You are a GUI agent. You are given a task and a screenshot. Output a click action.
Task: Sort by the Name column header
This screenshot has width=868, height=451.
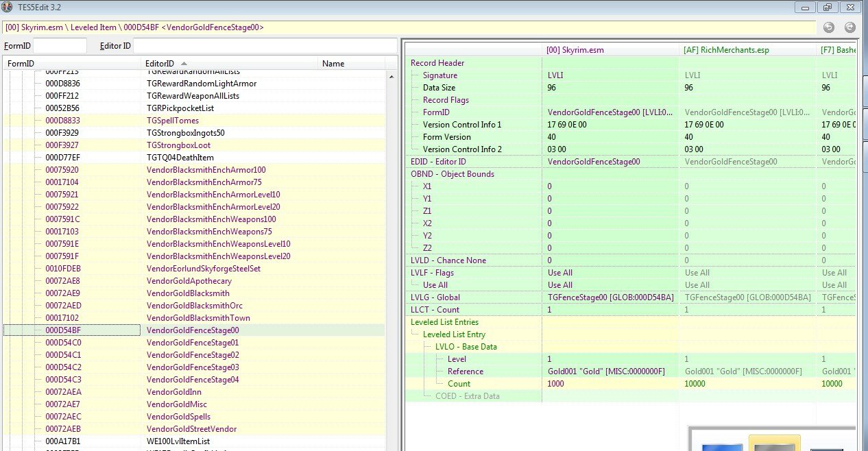click(x=352, y=63)
